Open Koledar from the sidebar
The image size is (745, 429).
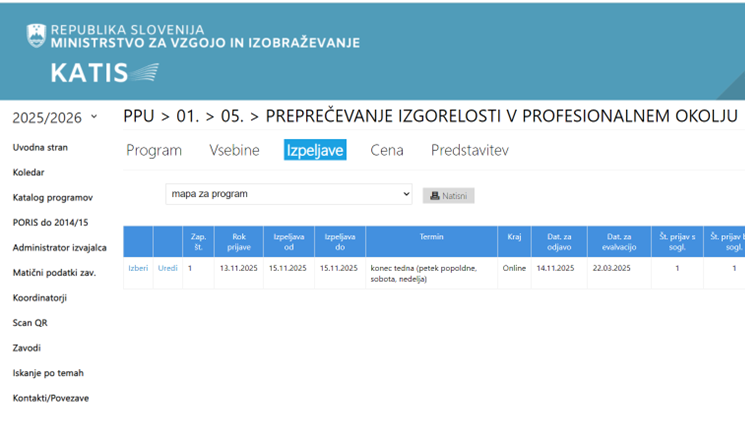point(28,172)
